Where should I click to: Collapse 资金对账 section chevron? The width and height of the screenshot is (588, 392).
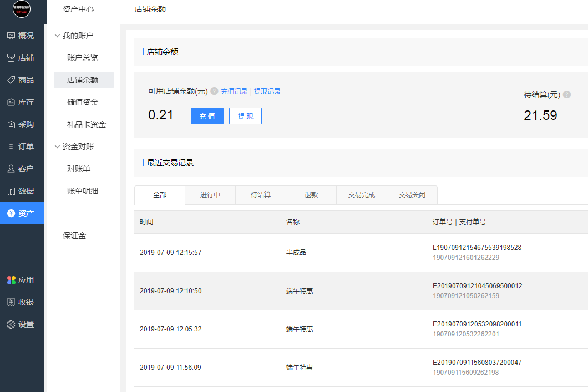[x=57, y=147]
